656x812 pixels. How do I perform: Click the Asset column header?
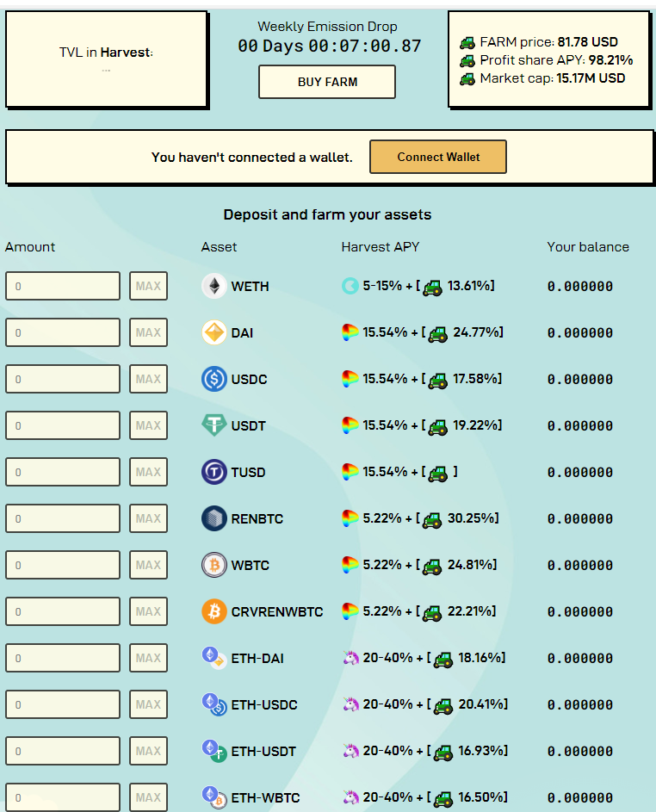click(x=219, y=247)
